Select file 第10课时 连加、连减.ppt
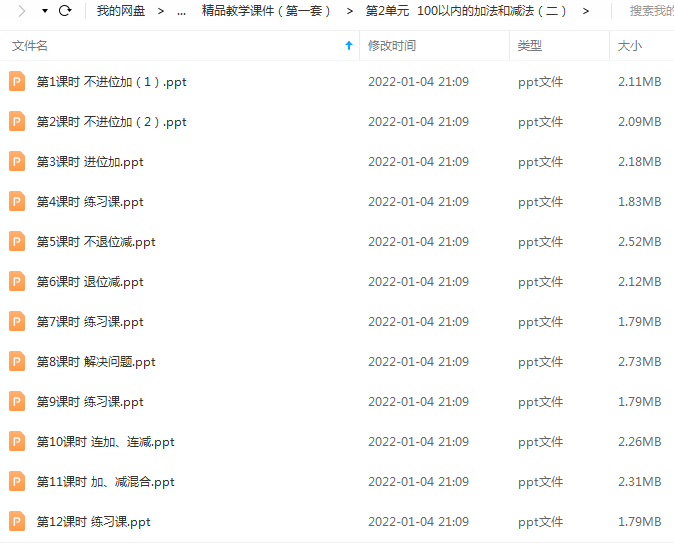674x545 pixels. [x=337, y=441]
